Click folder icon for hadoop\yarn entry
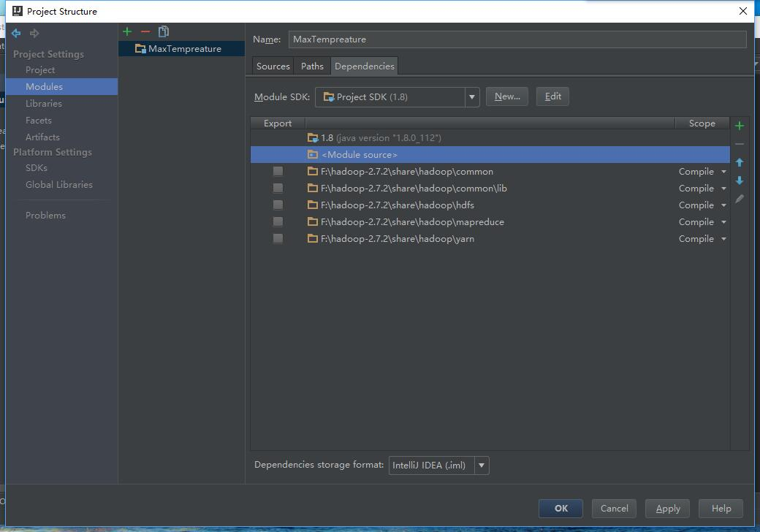This screenshot has height=532, width=760. coord(313,238)
